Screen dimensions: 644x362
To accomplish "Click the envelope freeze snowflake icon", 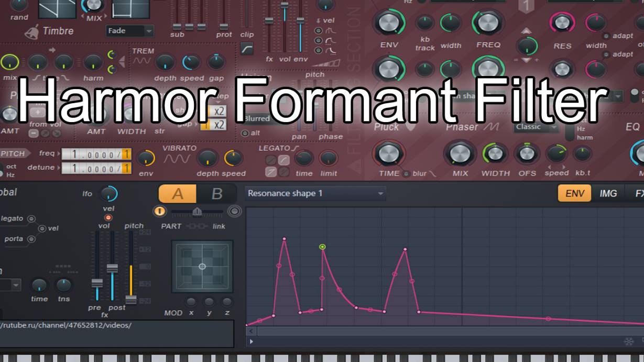I will tap(628, 342).
